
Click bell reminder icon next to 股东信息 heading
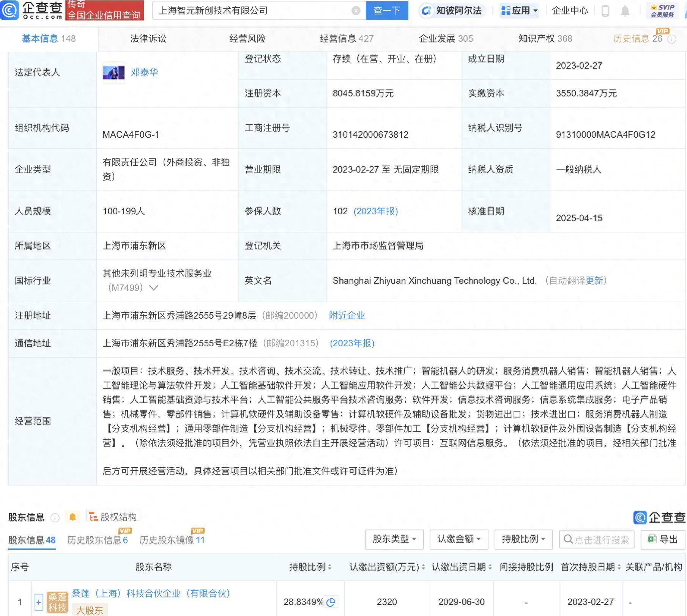pyautogui.click(x=73, y=517)
